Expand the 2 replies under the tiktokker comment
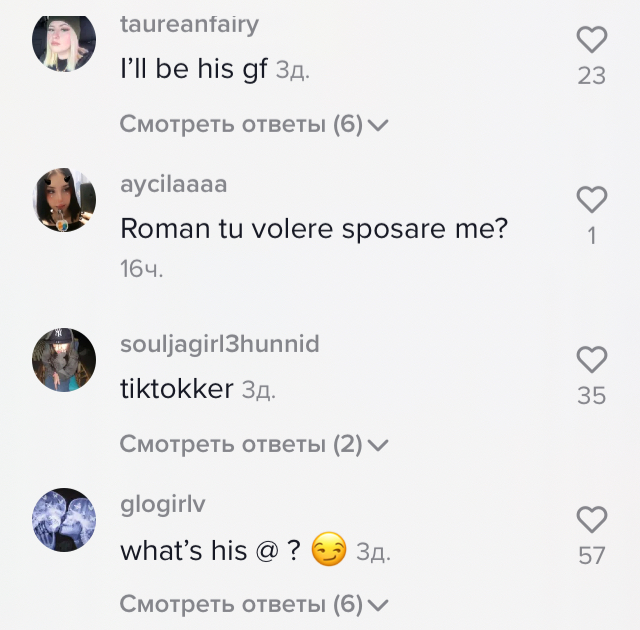The height and width of the screenshot is (630, 640). point(253,444)
